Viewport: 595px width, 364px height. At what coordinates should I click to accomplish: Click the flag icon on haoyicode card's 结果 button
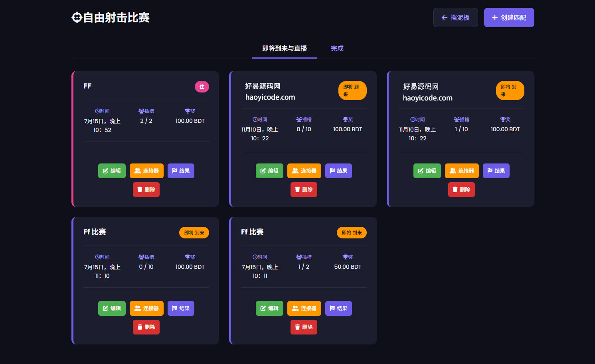pos(332,171)
